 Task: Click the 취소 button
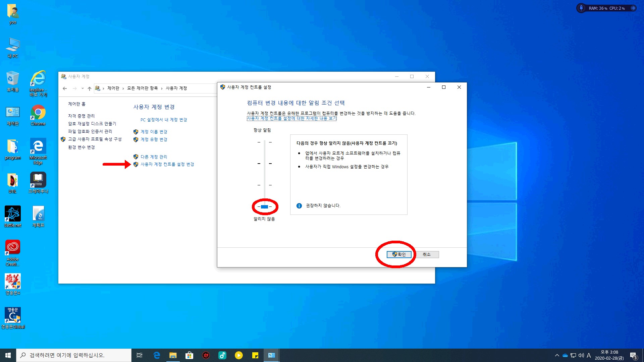tap(426, 254)
